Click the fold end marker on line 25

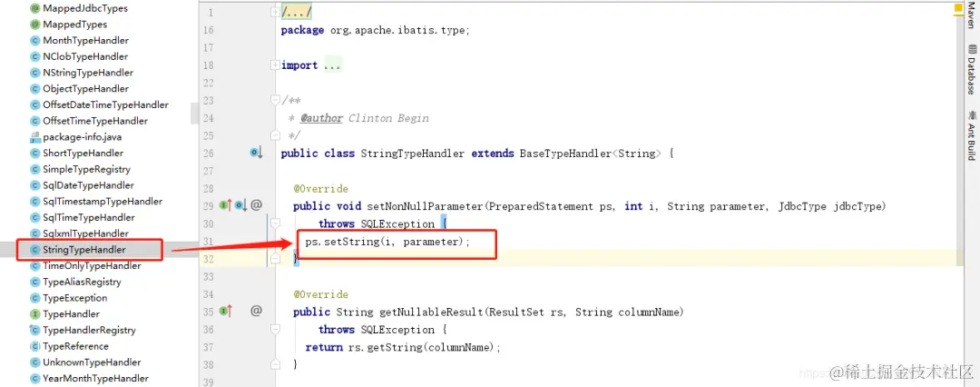(x=275, y=135)
